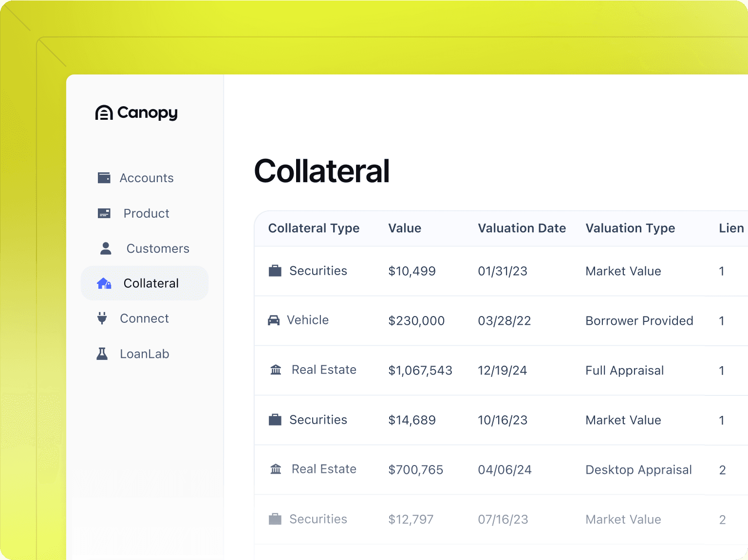Select the Customers person icon

(x=104, y=248)
